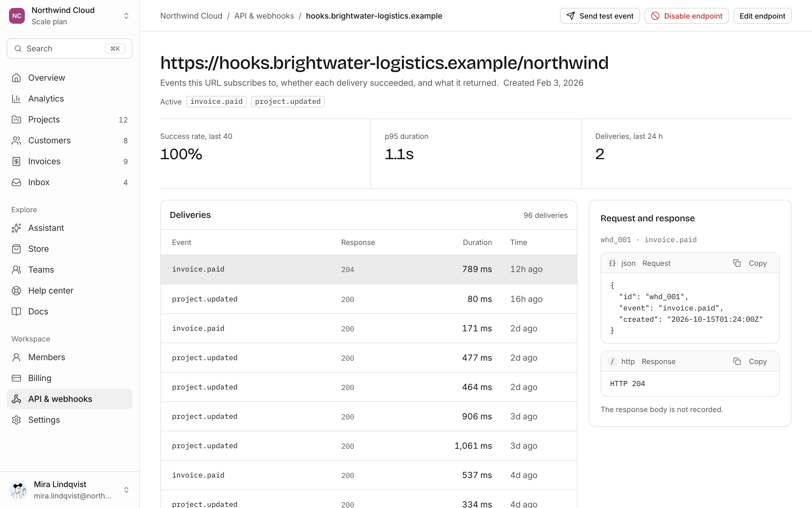Select the project.updated 477 ms delivery row
This screenshot has height=508, width=812.
coord(369,358)
